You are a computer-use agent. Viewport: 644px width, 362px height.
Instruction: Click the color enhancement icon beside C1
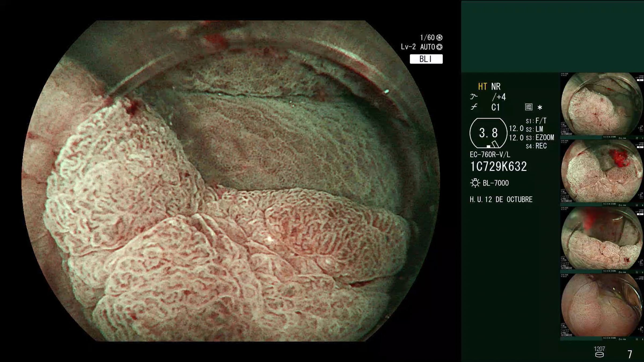click(x=474, y=107)
